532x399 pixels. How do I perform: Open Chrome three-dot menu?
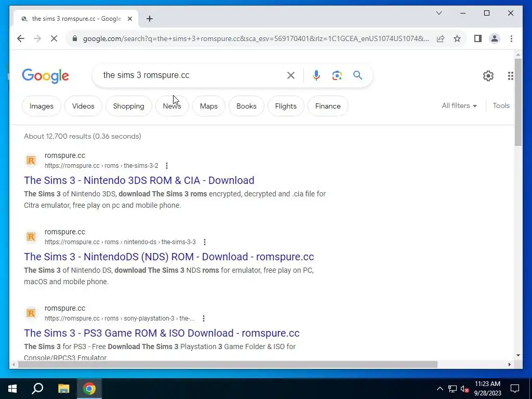(511, 38)
